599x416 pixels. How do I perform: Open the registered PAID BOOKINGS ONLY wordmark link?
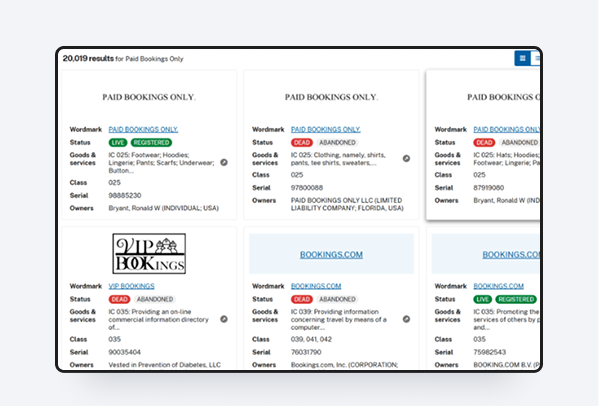(143, 129)
